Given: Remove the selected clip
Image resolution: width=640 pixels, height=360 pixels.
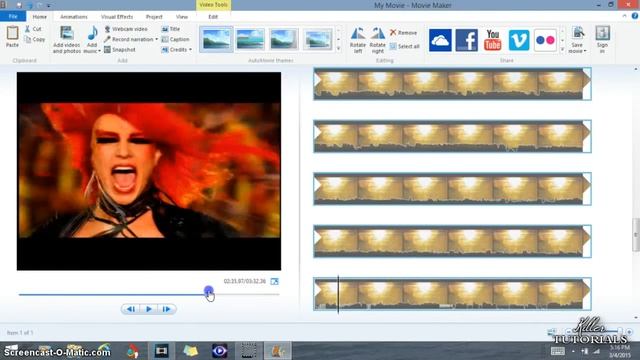Looking at the screenshot, I should 403,33.
